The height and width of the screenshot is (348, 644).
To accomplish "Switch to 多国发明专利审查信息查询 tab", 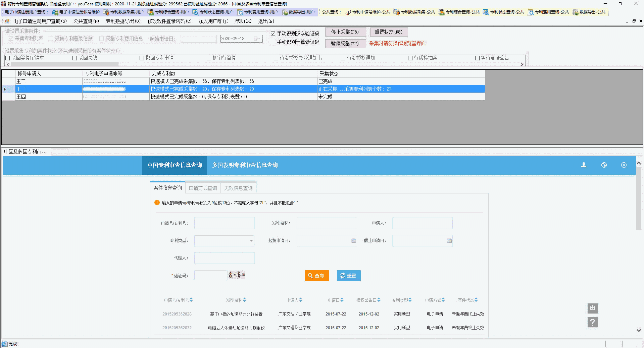I will pos(245,165).
